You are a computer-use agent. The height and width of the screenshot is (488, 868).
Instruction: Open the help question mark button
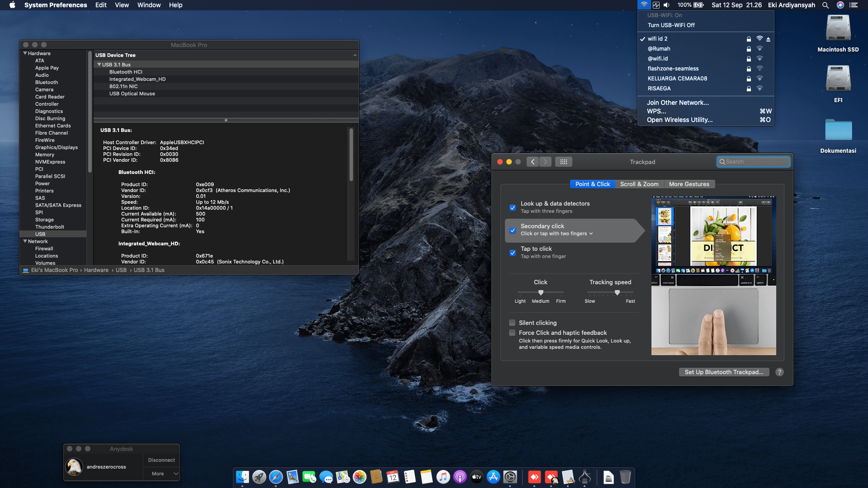pos(779,372)
